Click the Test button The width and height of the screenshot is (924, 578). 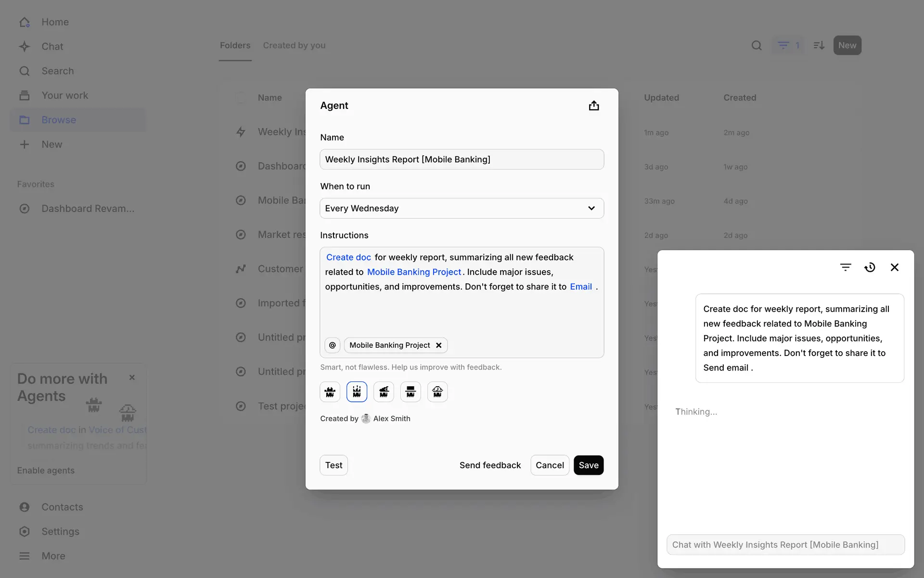click(x=334, y=465)
